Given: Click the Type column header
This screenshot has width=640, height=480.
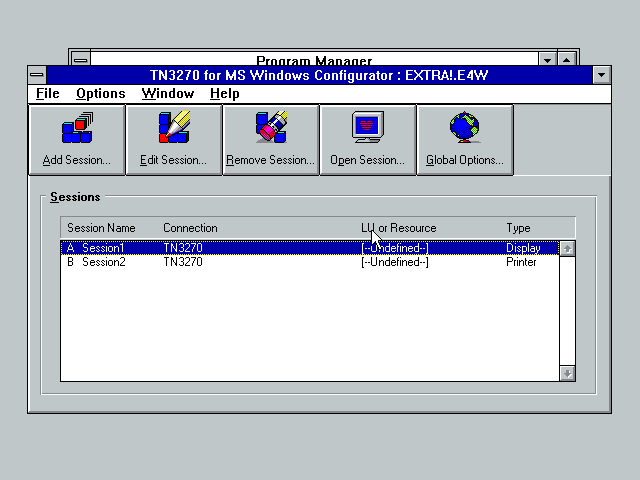Looking at the screenshot, I should [x=518, y=228].
